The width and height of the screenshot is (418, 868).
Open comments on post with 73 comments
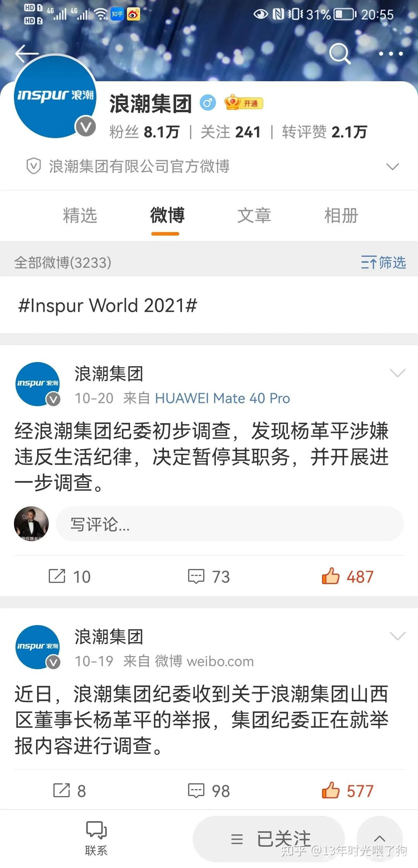coord(209,576)
